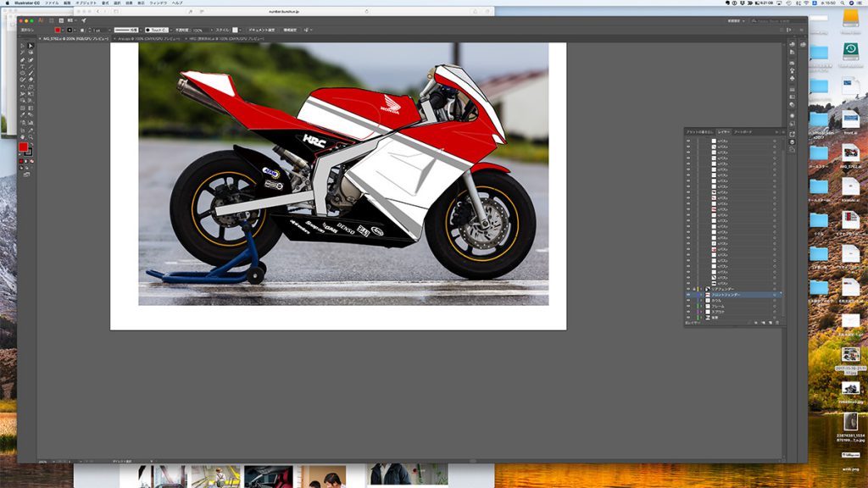Switch to the アートボード panel tab
The width and height of the screenshot is (868, 488).
[x=743, y=132]
